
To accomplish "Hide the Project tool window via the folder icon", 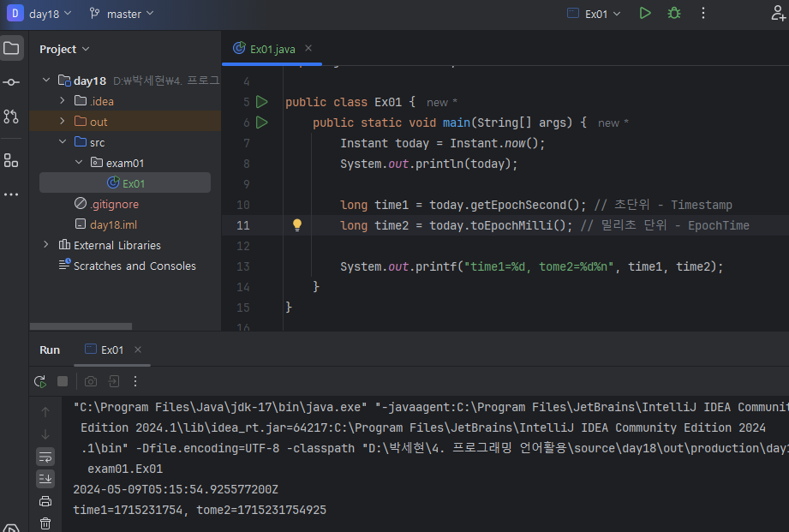I will [x=11, y=48].
